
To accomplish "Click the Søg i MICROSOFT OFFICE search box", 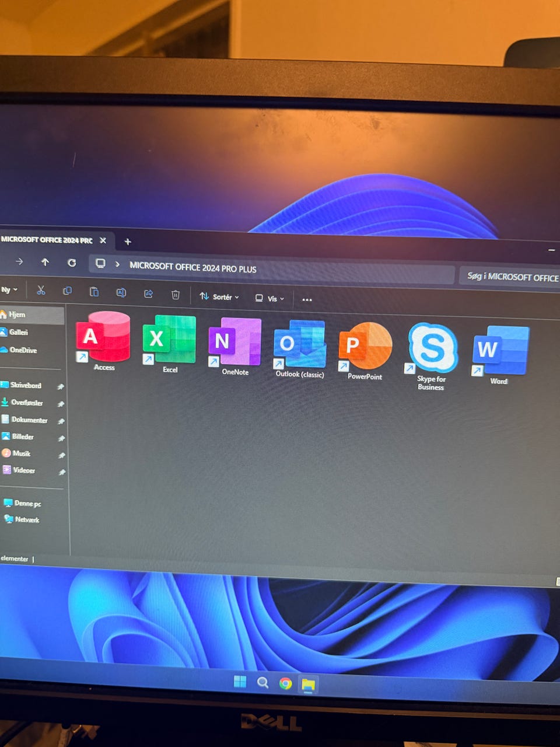I will pos(510,277).
